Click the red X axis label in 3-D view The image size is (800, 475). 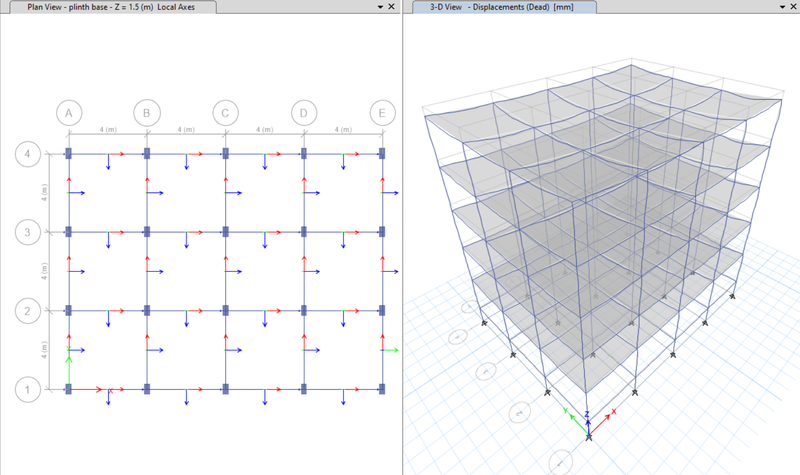[x=614, y=411]
